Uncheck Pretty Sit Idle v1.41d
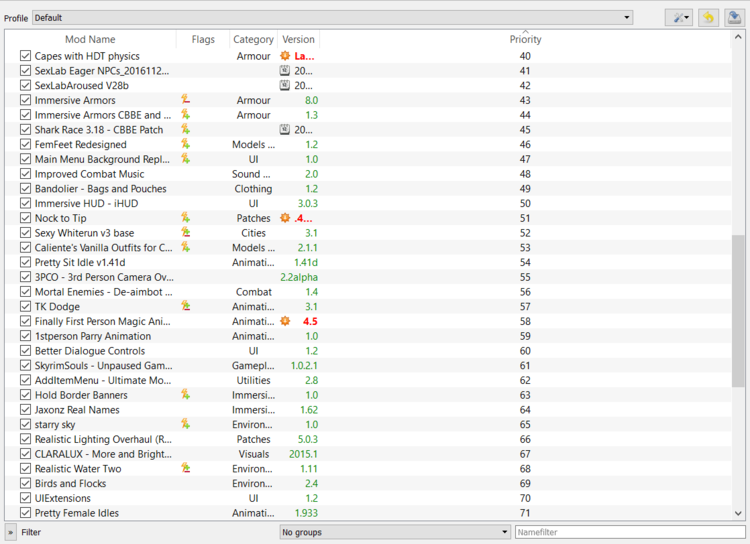Image resolution: width=750 pixels, height=544 pixels. [25, 262]
